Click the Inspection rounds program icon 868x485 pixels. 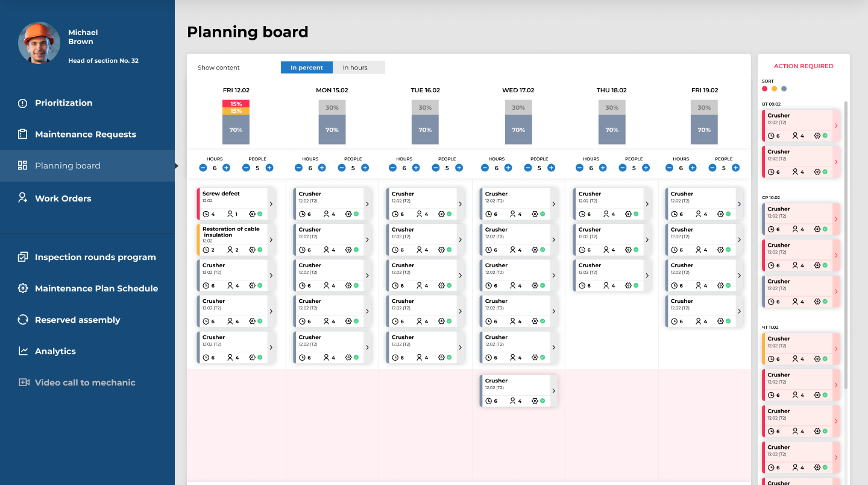(23, 257)
